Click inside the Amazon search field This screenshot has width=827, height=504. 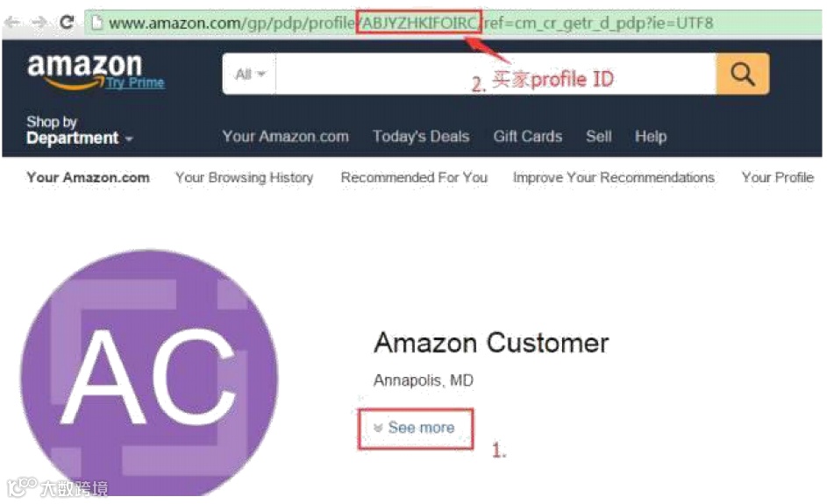(495, 74)
